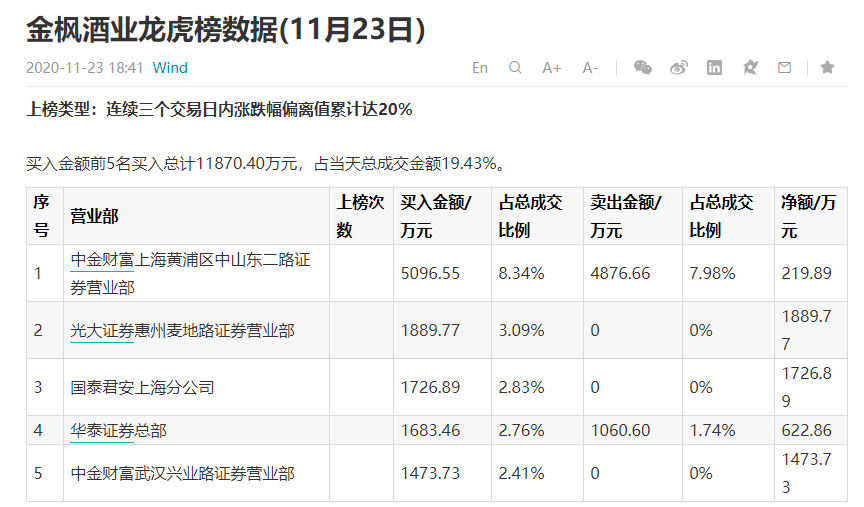Open 光大证券惠州麦地路证券营业部 link

click(182, 330)
